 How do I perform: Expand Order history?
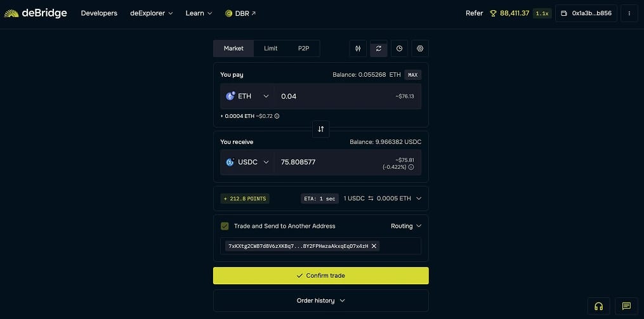click(x=321, y=301)
